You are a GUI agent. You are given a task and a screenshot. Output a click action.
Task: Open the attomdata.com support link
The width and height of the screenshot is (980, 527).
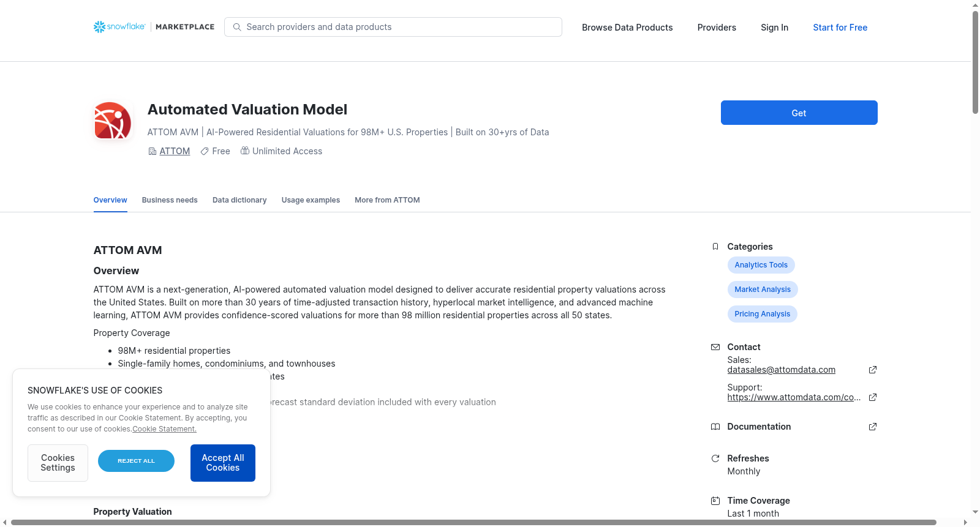tap(794, 397)
